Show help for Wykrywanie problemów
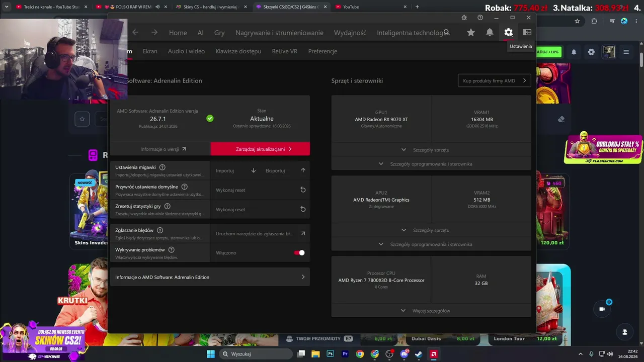The width and height of the screenshot is (644, 362). point(172,250)
